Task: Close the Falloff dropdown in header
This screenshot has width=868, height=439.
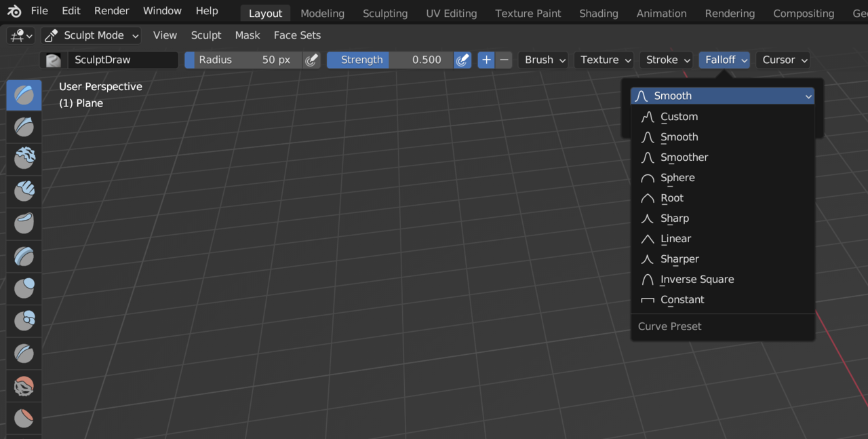Action: pyautogui.click(x=725, y=60)
